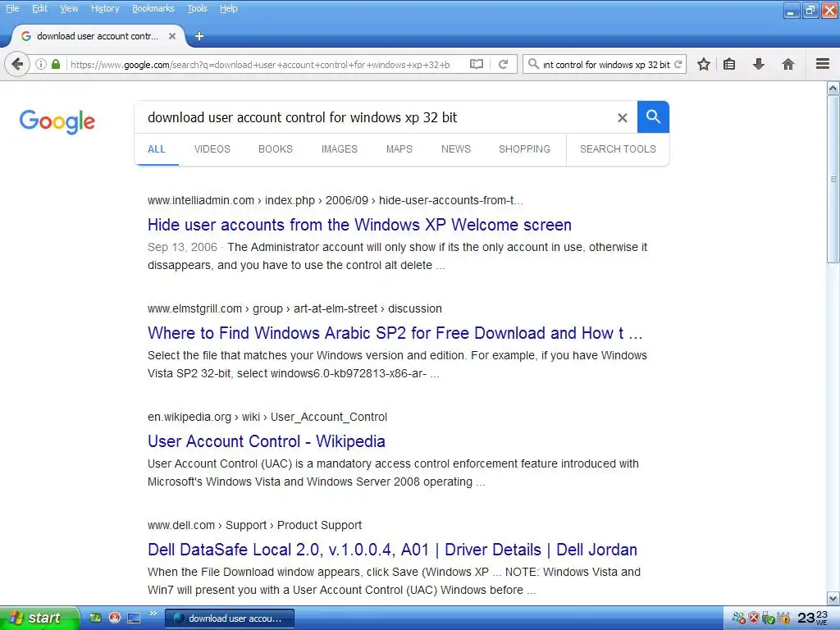The height and width of the screenshot is (630, 840).
Task: Open the Help menu
Action: click(x=228, y=8)
